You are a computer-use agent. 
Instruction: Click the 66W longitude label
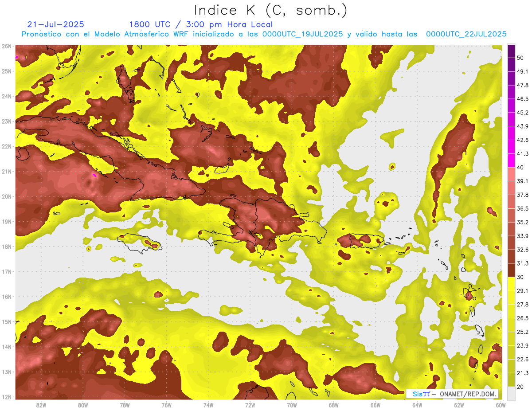coord(375,405)
